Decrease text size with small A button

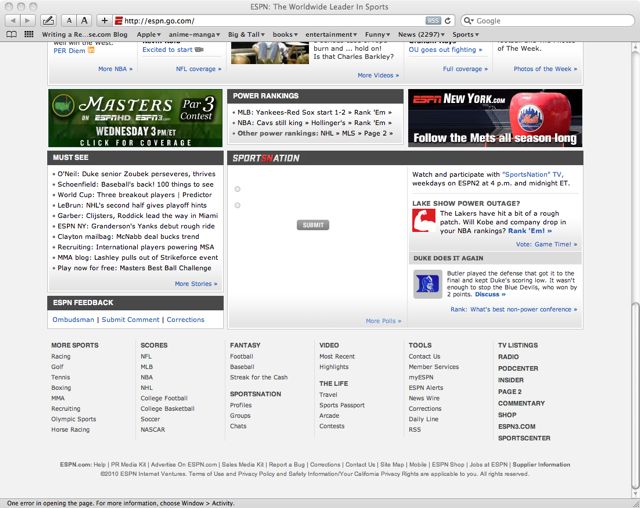click(69, 20)
